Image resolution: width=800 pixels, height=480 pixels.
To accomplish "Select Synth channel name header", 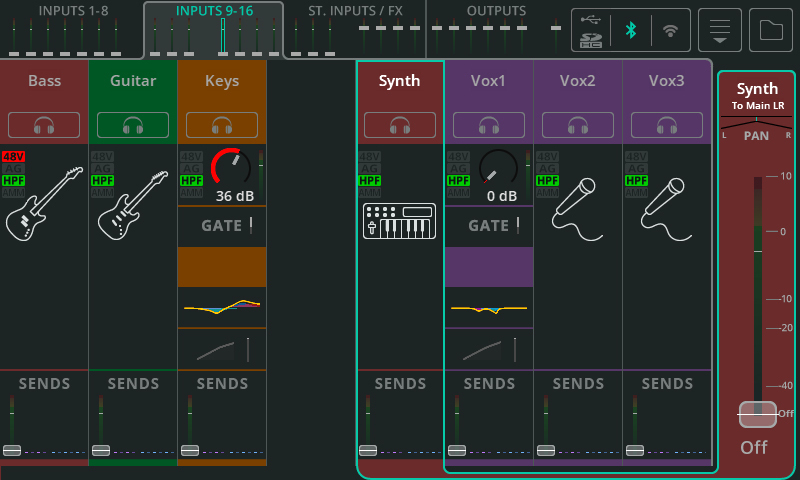I will point(400,81).
